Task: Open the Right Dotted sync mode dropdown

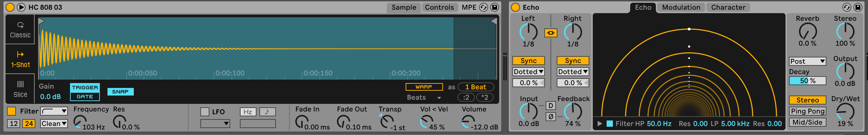Action: coord(573,72)
